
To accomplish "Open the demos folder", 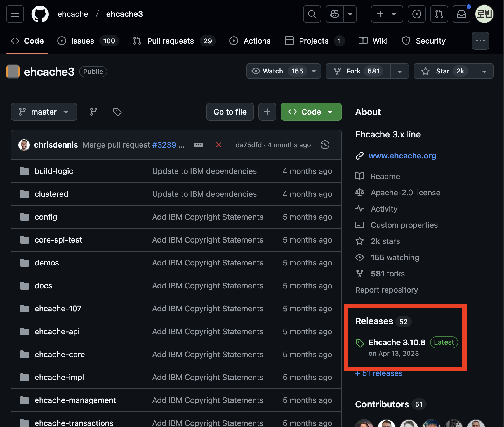I will coord(47,263).
